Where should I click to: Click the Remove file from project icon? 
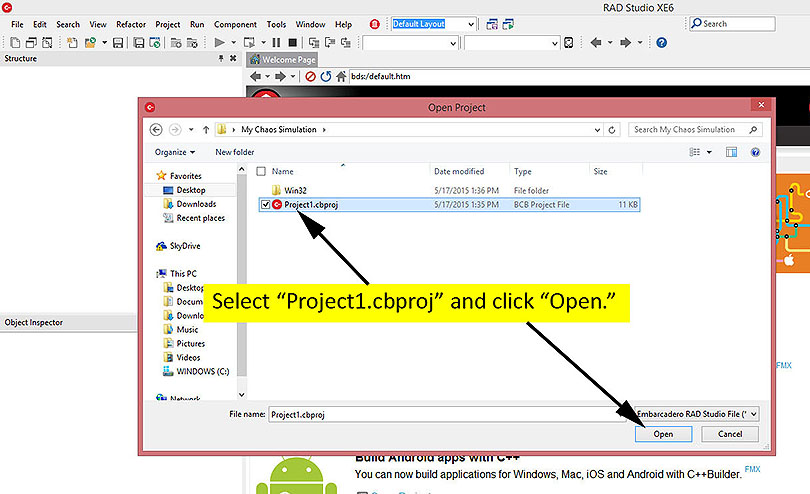coord(192,43)
